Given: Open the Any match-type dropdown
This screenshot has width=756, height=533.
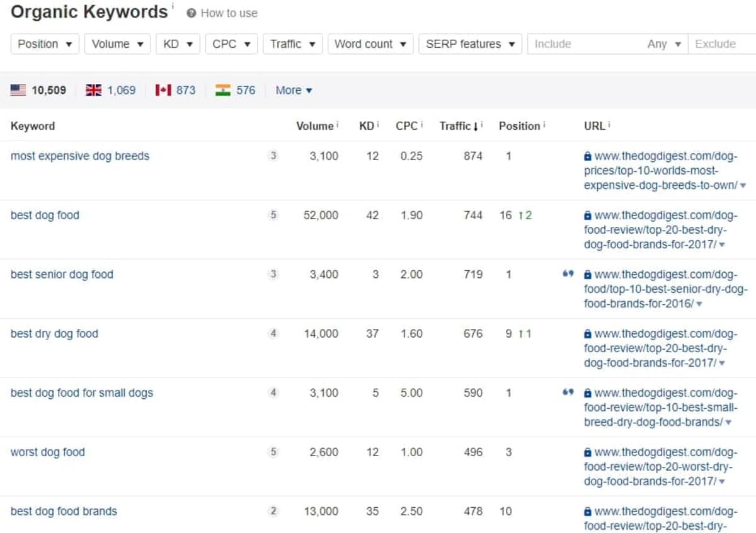Looking at the screenshot, I should click(664, 44).
